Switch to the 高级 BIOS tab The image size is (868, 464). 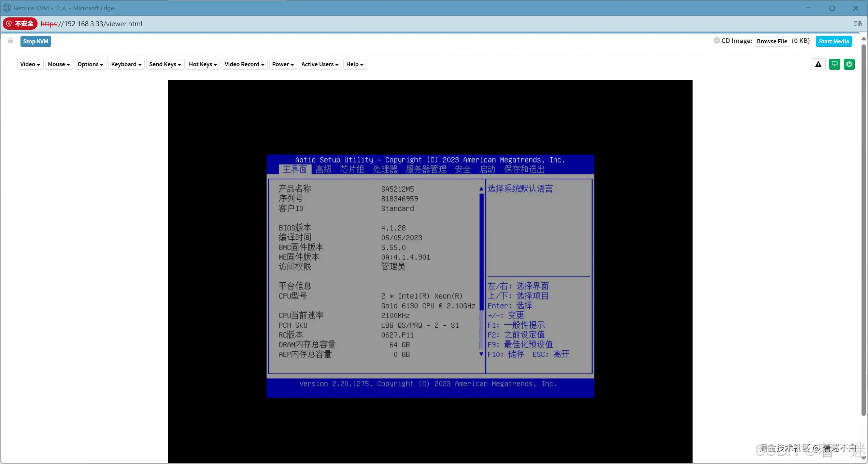[324, 169]
